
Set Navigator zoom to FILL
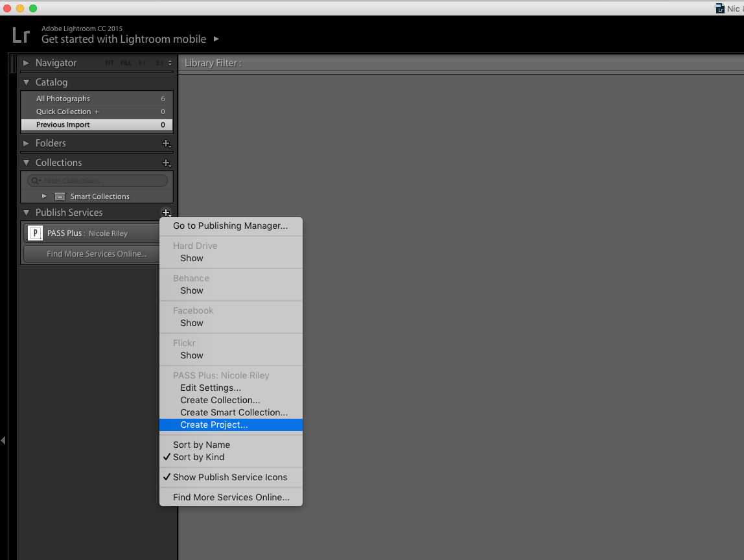126,63
